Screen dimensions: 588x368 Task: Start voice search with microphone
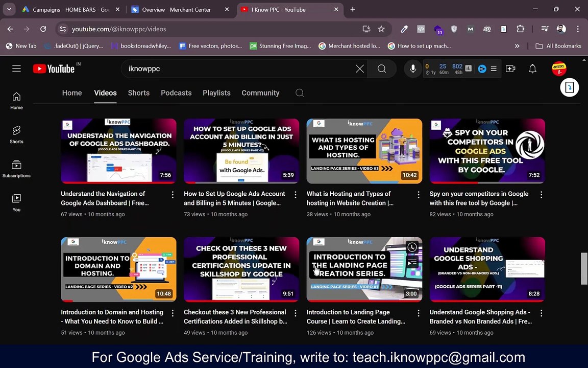[x=413, y=68]
